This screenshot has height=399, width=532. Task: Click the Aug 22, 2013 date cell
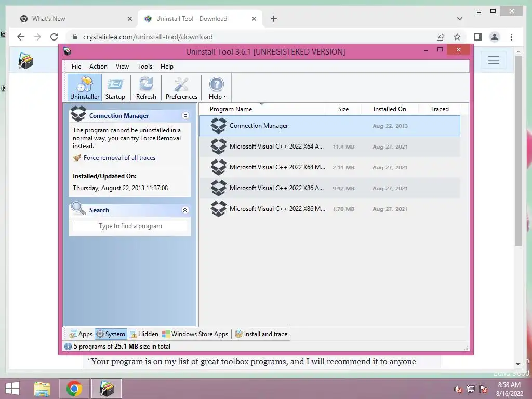coord(390,126)
